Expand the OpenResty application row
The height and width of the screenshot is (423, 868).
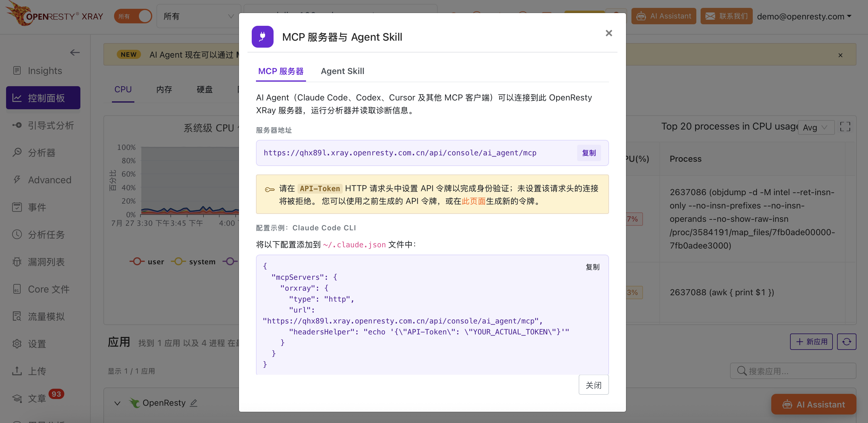tap(117, 403)
